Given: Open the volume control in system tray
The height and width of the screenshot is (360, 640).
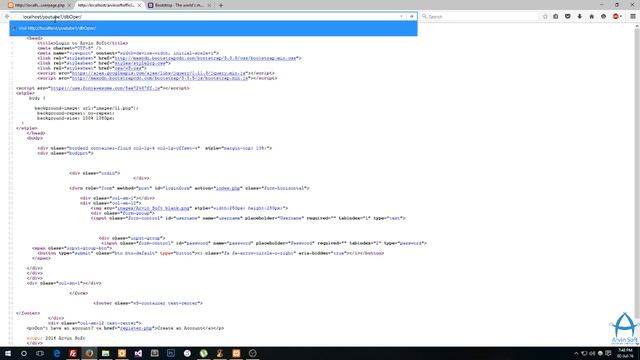Looking at the screenshot, I should 592,353.
